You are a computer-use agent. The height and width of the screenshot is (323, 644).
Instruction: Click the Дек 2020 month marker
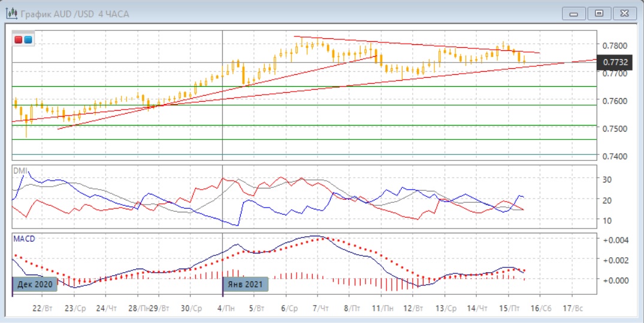click(35, 284)
